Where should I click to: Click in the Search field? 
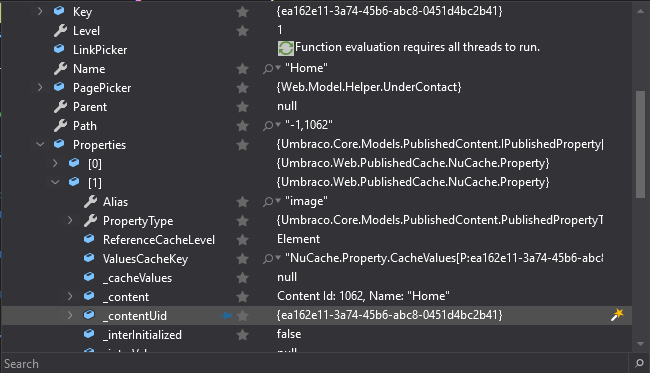[x=315, y=363]
